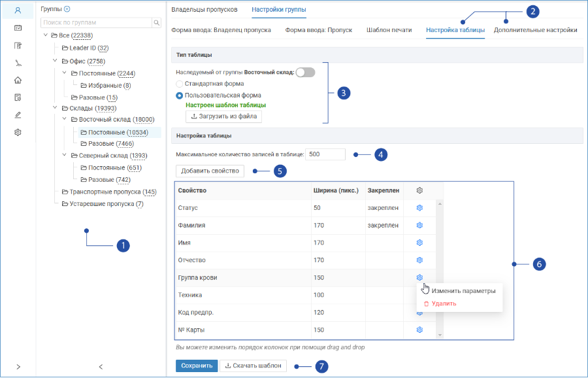Select the Пользовательская форма radio option

coord(179,95)
